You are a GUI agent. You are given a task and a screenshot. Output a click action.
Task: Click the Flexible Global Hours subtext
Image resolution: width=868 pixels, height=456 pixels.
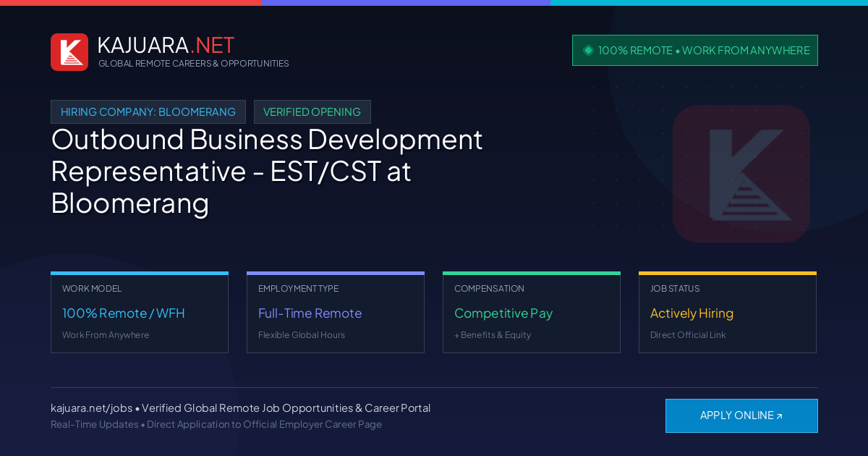point(302,335)
